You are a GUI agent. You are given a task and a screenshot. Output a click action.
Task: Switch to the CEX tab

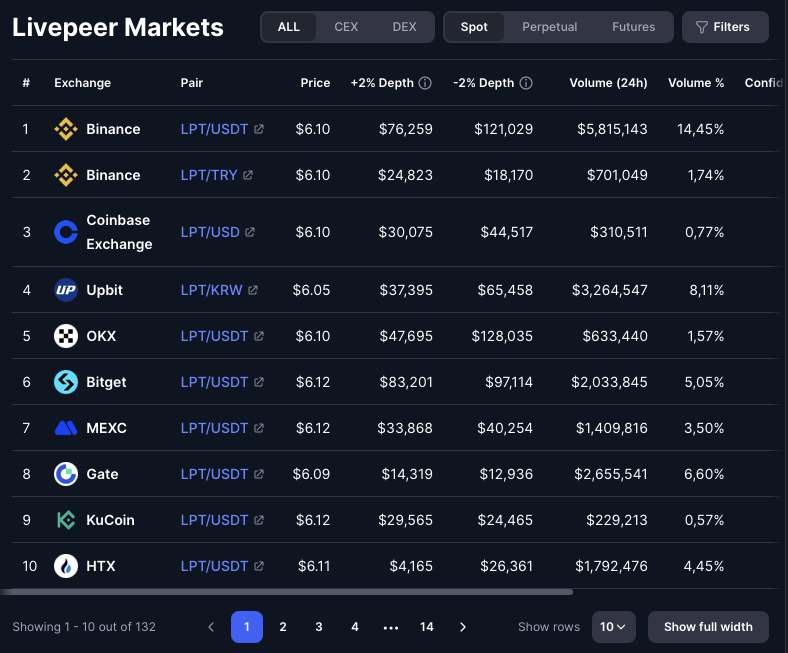pyautogui.click(x=346, y=27)
